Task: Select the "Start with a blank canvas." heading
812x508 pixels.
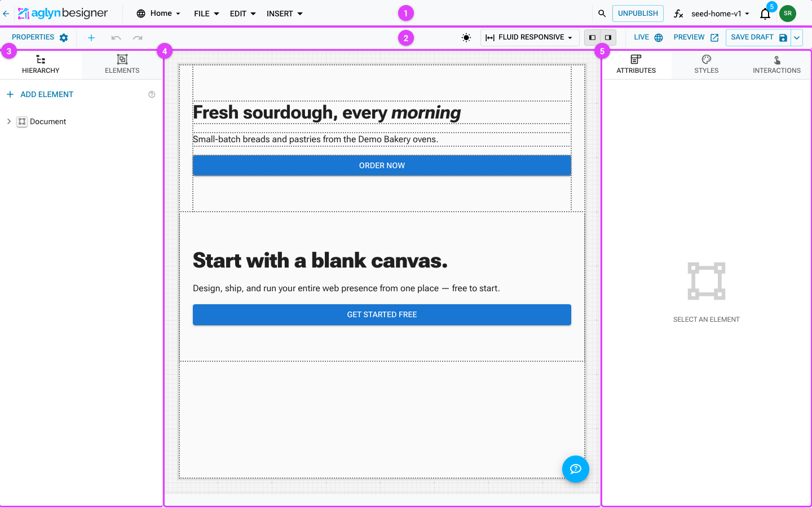Action: [320, 261]
